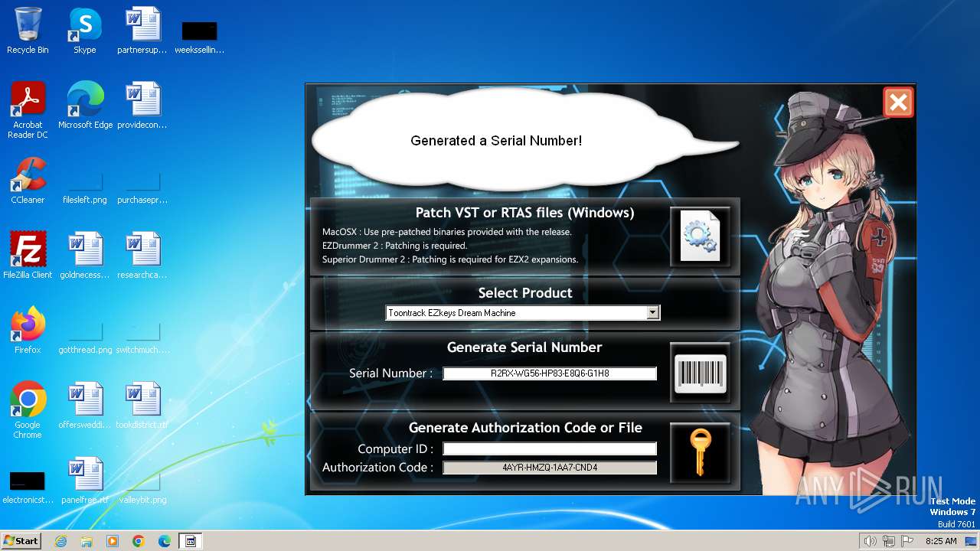Click the 'Generate Authorization Code or File' heading
Screen dimensions: 980x551
(525, 428)
